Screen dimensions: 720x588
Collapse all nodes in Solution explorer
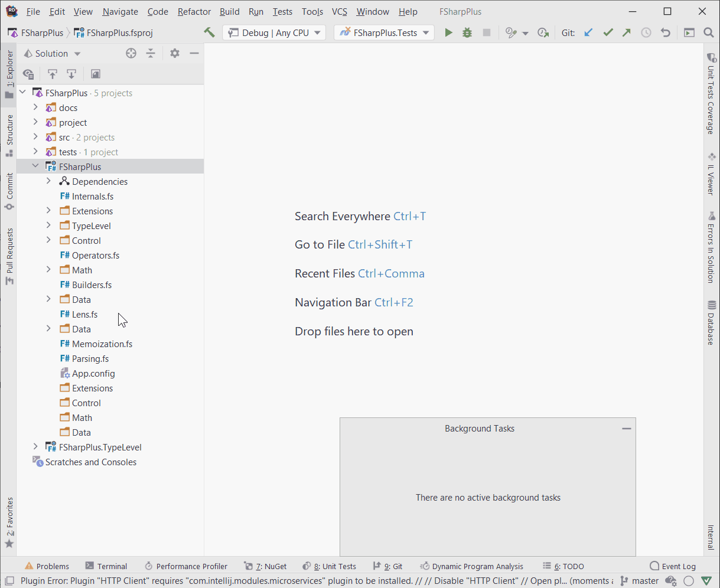click(151, 53)
